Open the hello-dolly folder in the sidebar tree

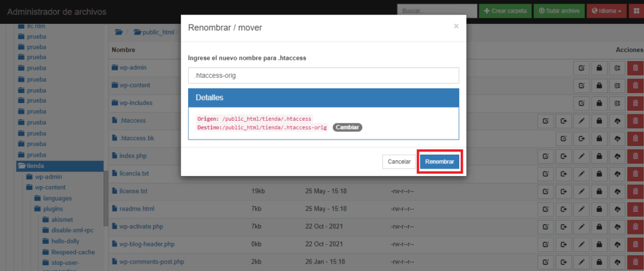(x=61, y=241)
